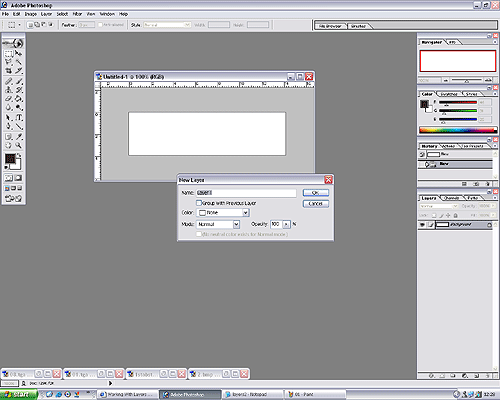This screenshot has width=500, height=400.
Task: Expand the Opacity slider arrow button
Action: pos(287,224)
